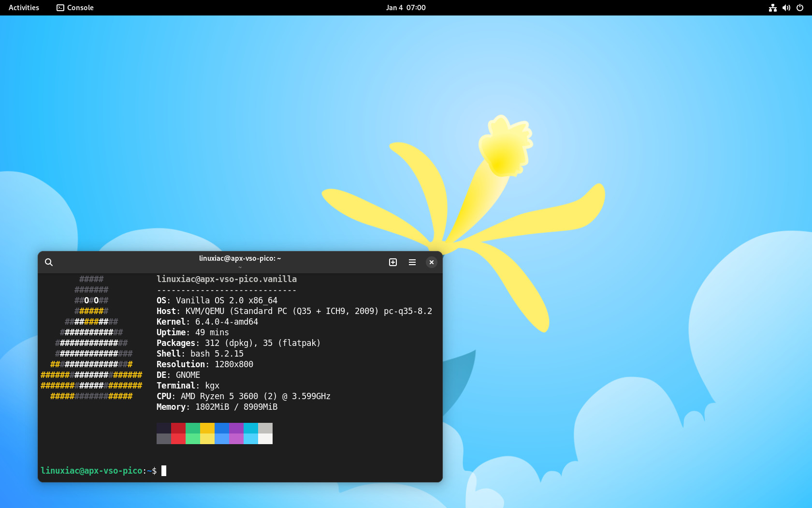Click the Memory line 1802MiB / 8909MiB
This screenshot has width=812, height=508.
tap(217, 407)
